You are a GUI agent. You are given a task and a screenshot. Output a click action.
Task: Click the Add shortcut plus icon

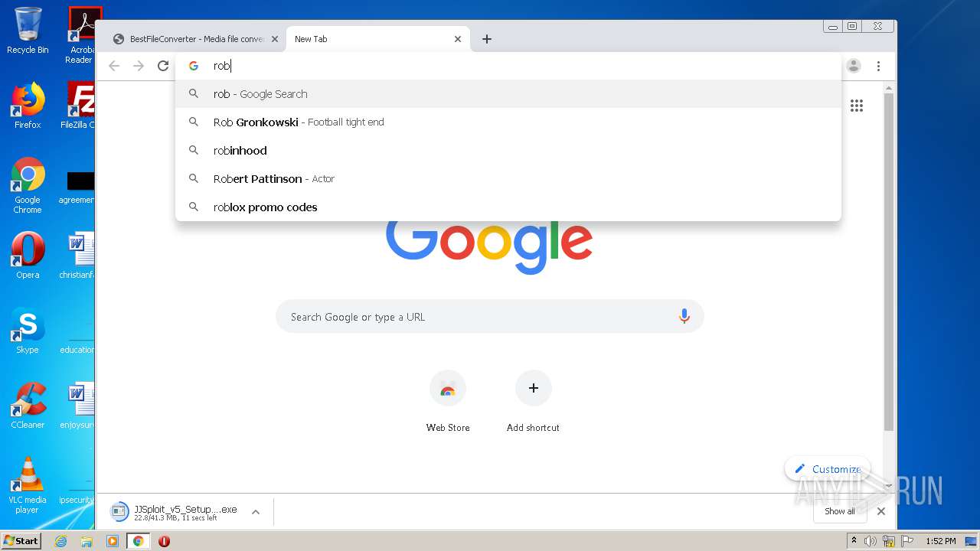coord(534,388)
